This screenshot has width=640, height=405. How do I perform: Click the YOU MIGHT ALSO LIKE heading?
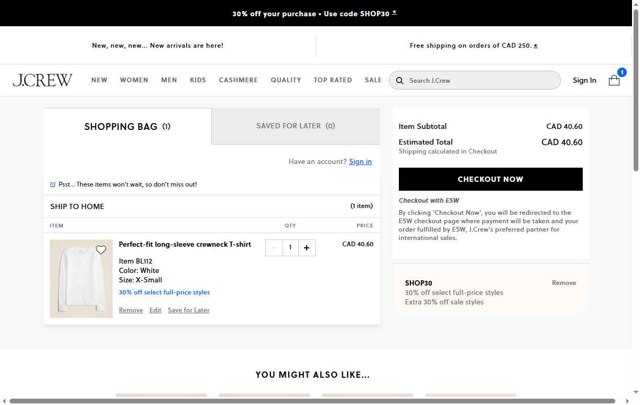[x=313, y=375]
